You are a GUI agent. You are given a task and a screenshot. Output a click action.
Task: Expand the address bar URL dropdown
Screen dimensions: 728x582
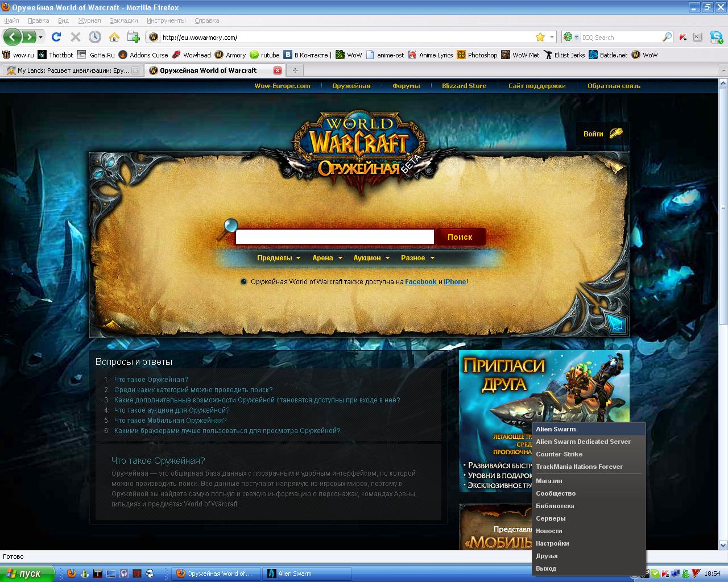tap(552, 38)
